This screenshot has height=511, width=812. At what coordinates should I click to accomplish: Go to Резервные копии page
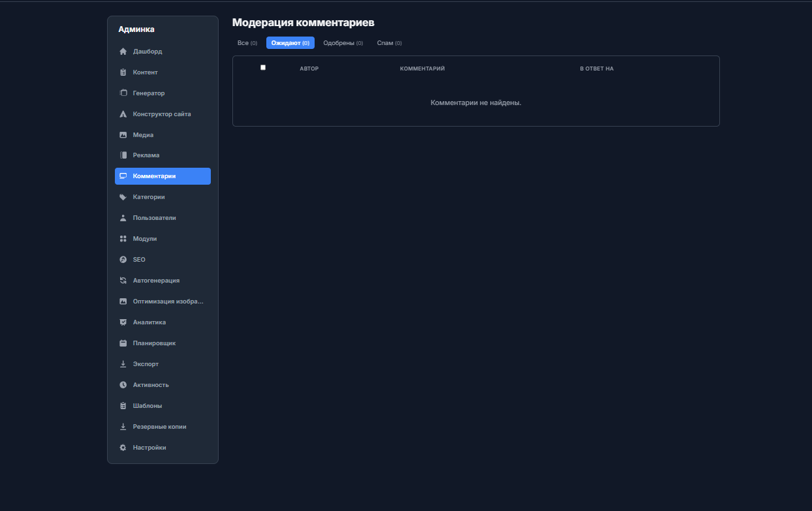point(163,427)
